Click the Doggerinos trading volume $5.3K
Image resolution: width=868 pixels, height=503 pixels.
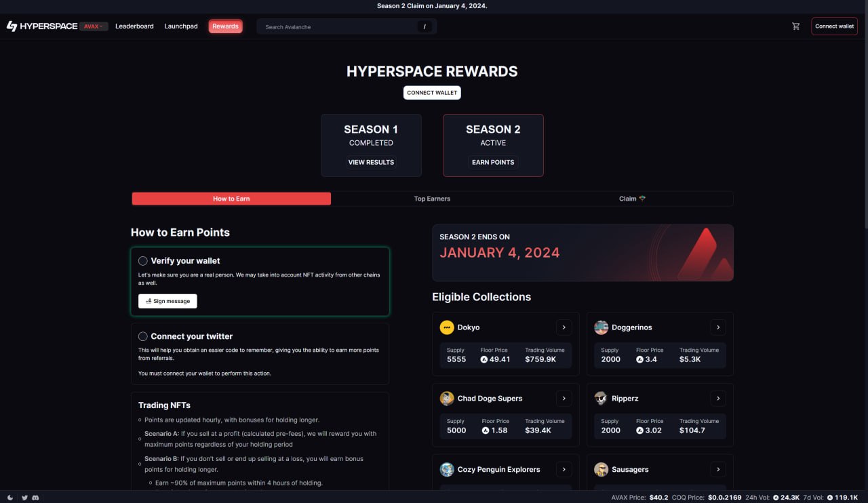(690, 359)
